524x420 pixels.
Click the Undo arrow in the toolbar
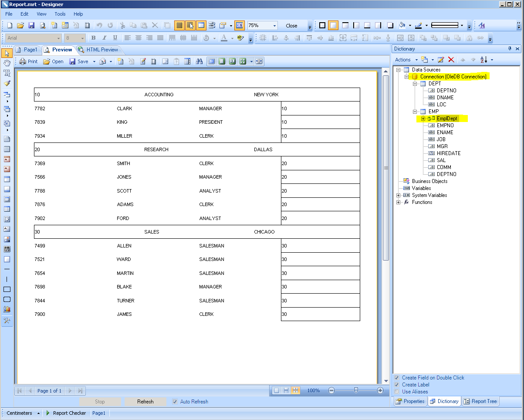tap(99, 26)
